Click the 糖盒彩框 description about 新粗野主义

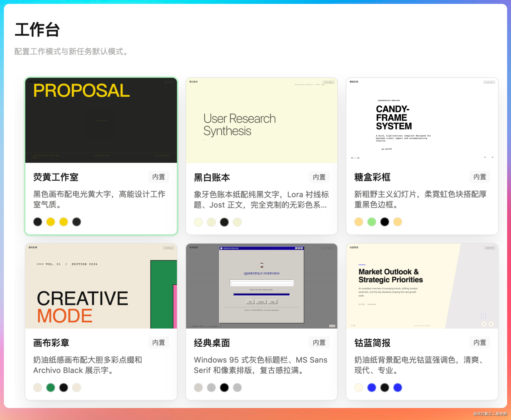pyautogui.click(x=420, y=199)
